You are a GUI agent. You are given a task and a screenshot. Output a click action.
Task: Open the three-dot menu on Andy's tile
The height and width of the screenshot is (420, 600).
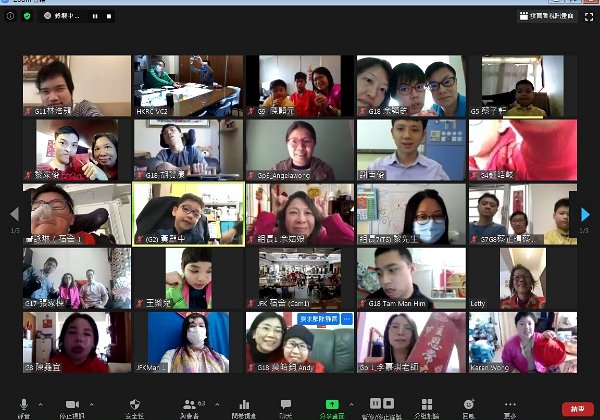click(347, 319)
